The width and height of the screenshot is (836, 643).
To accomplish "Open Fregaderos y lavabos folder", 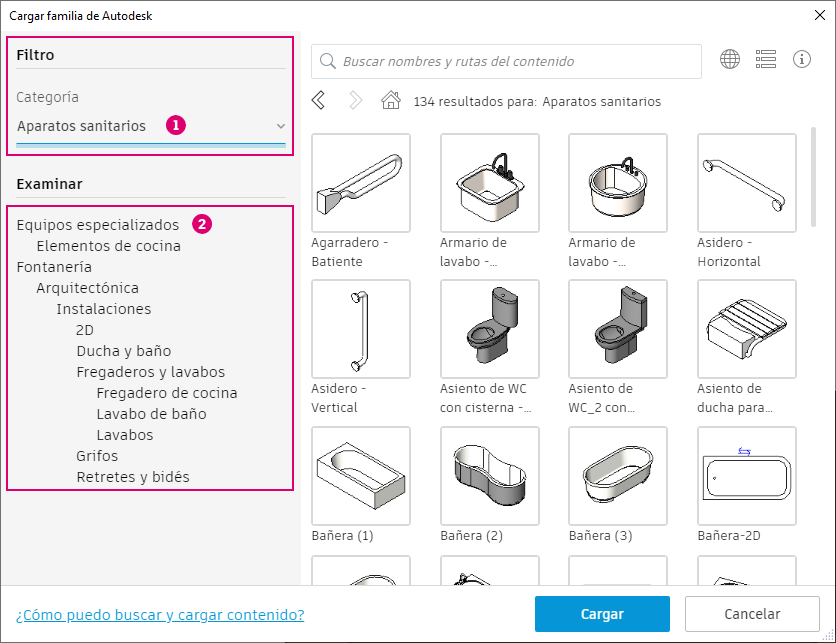I will click(x=150, y=372).
